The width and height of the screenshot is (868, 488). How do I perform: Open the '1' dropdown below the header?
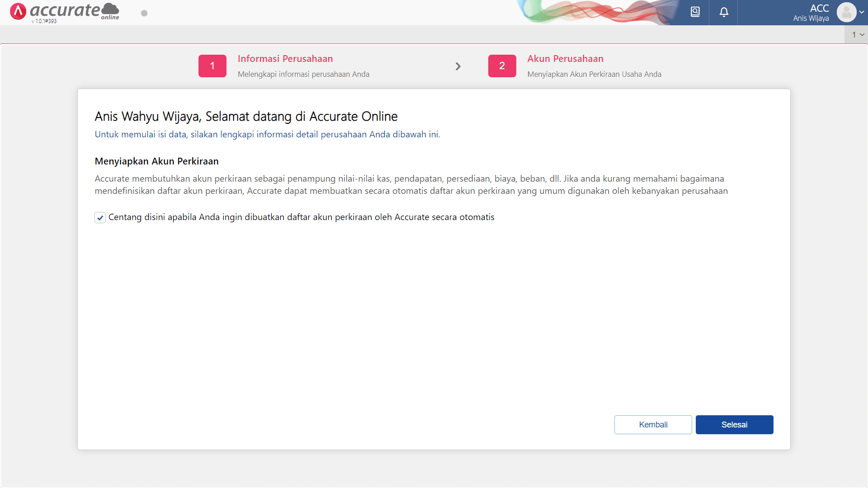coord(858,35)
